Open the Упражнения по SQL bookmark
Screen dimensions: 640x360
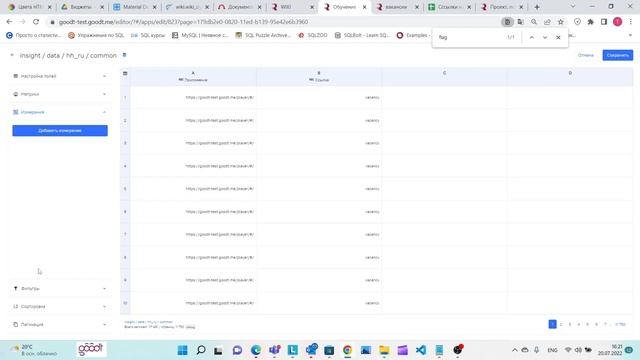coord(96,36)
